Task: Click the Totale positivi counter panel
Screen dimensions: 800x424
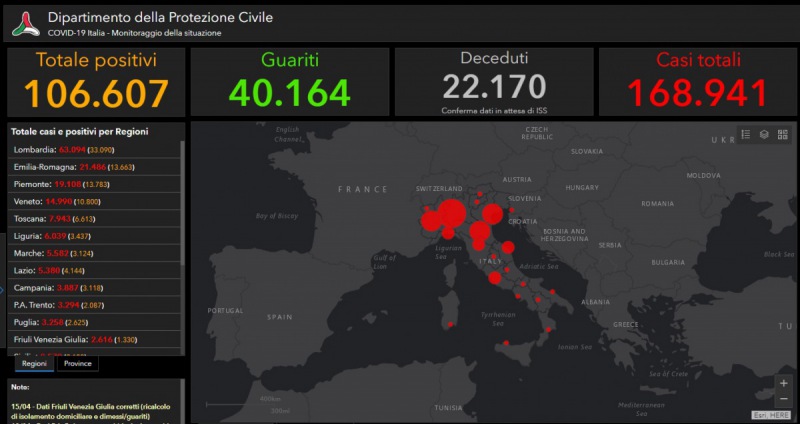Action: pyautogui.click(x=96, y=82)
